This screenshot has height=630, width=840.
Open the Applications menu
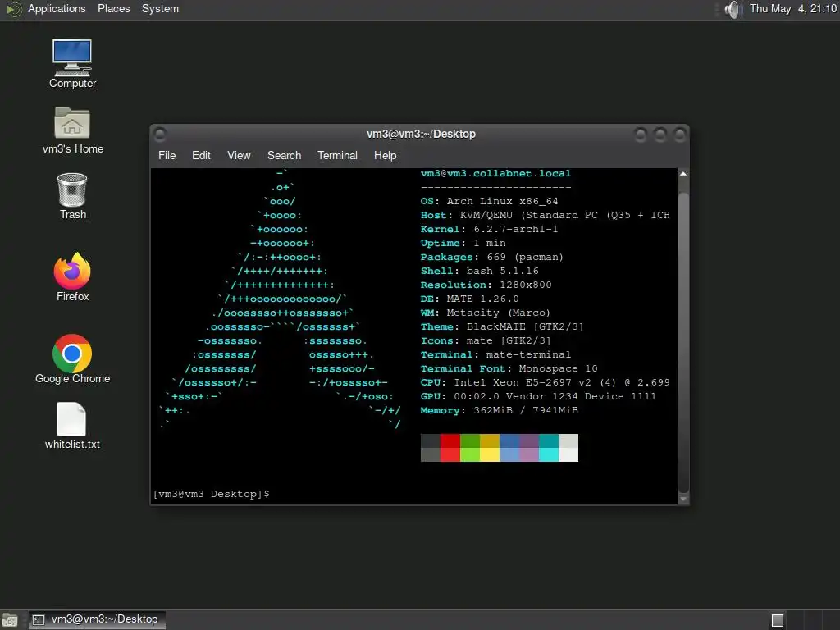[57, 9]
